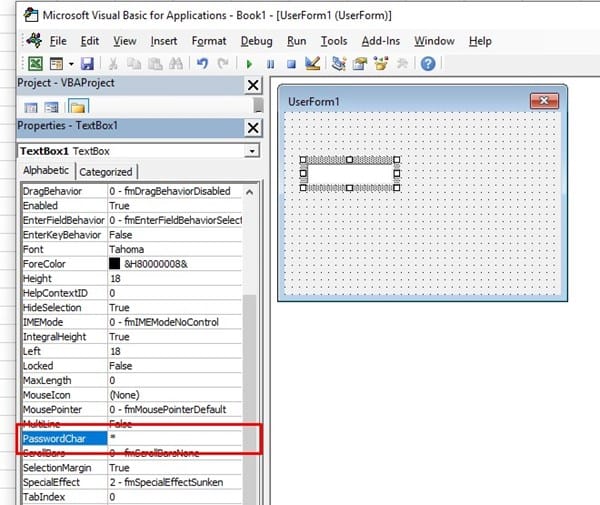
Task: Click the VBA application icon left of File
Action: click(34, 41)
